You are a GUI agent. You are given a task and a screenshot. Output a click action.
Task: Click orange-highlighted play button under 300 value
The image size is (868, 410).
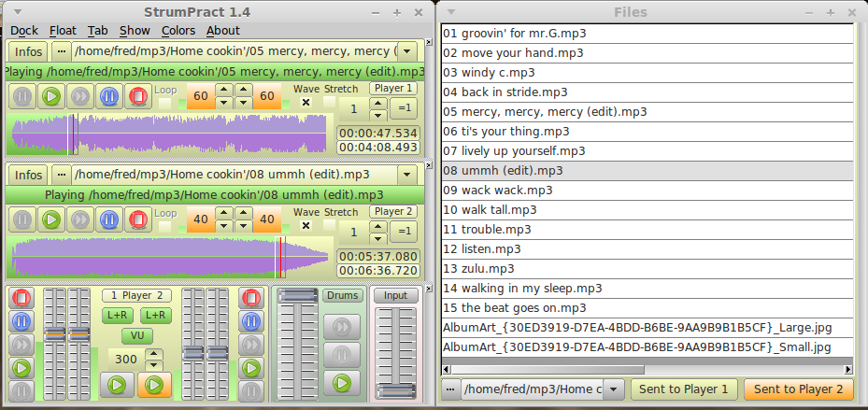[x=154, y=385]
